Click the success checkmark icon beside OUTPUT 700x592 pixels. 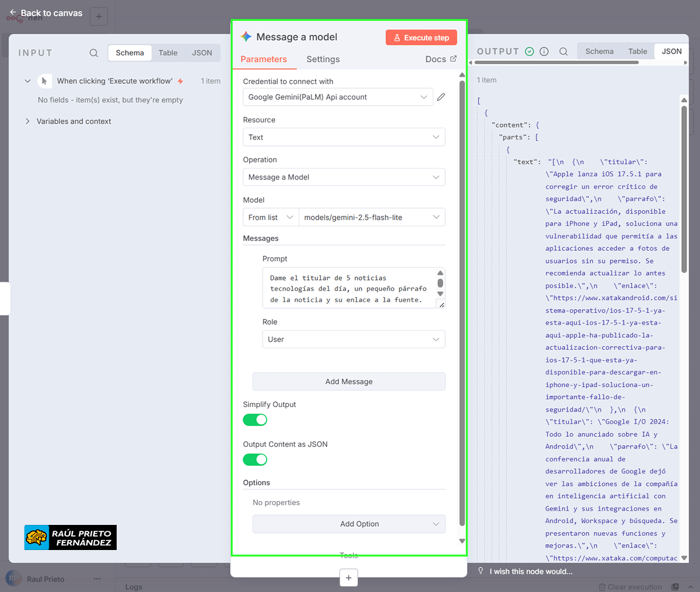pos(529,51)
